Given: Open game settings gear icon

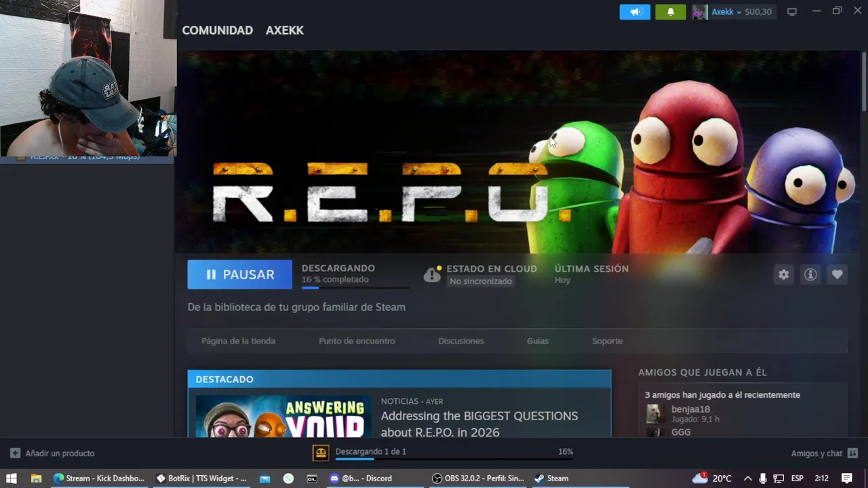Looking at the screenshot, I should coord(784,274).
